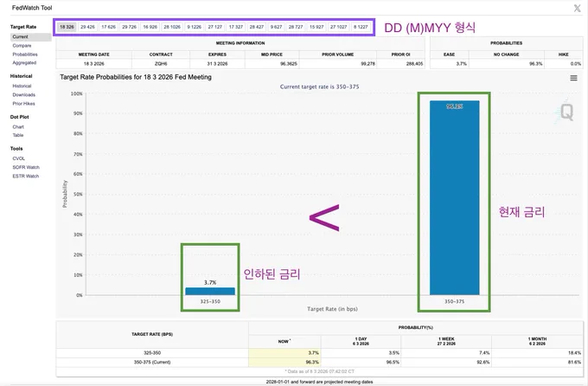Open the Downloads link in sidebar
Viewport: 588px width, 386px height.
(x=24, y=95)
